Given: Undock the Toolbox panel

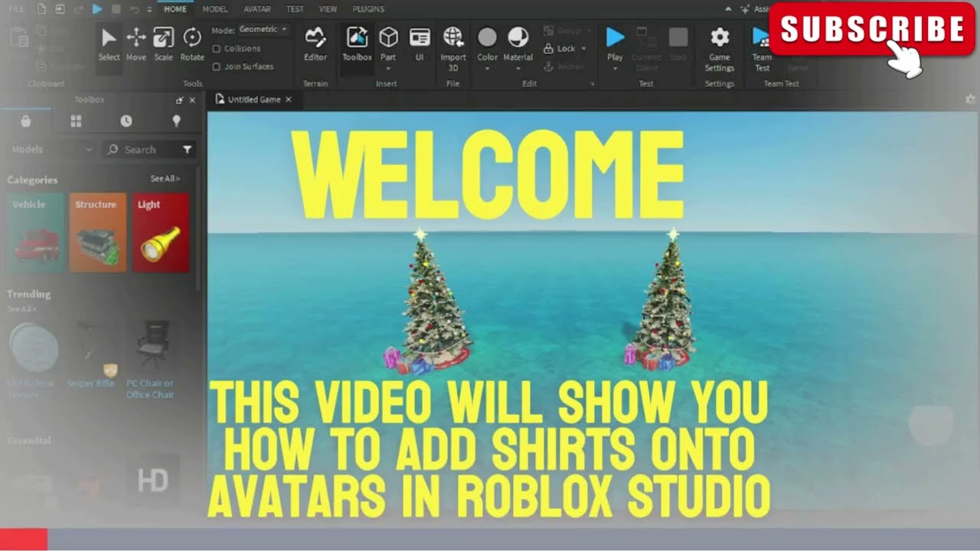Looking at the screenshot, I should tap(180, 100).
